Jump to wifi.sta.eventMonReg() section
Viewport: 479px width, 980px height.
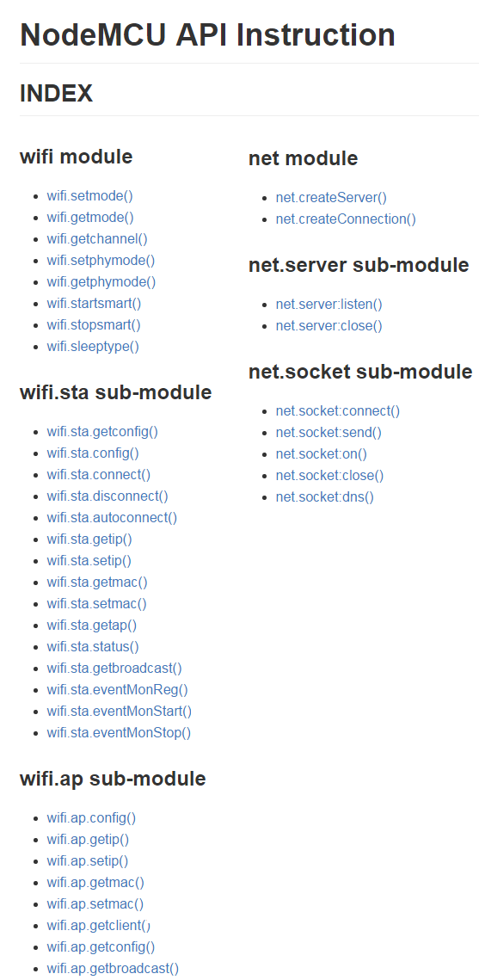(x=118, y=689)
